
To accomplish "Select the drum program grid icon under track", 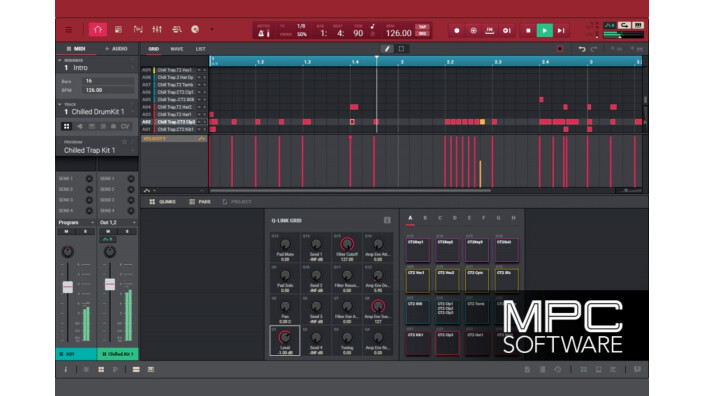I will [x=66, y=127].
